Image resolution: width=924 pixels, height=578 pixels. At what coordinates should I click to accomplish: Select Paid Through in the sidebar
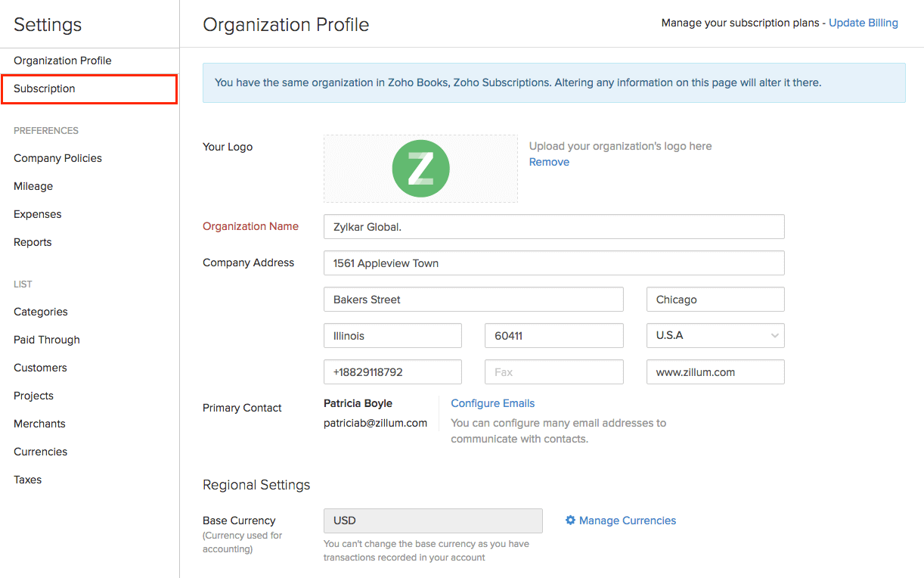pos(47,340)
